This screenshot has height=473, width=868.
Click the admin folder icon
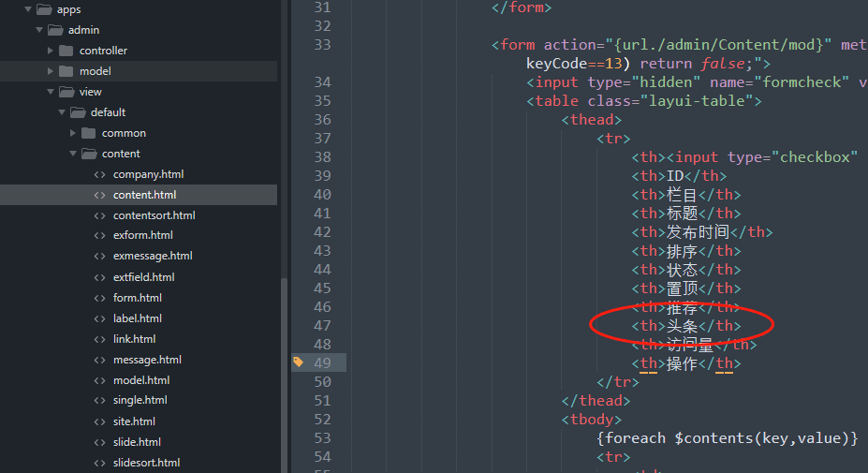coord(53,30)
